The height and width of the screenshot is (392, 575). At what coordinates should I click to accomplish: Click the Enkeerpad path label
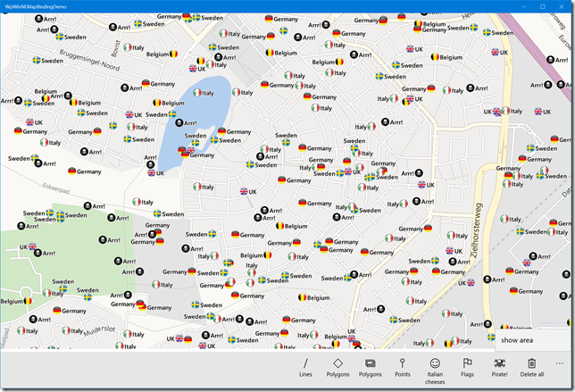(55, 188)
